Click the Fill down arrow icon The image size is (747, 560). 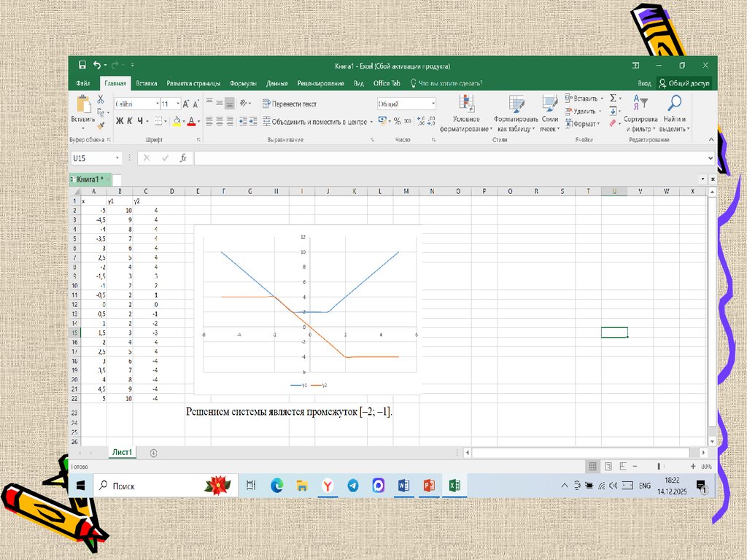[x=613, y=111]
